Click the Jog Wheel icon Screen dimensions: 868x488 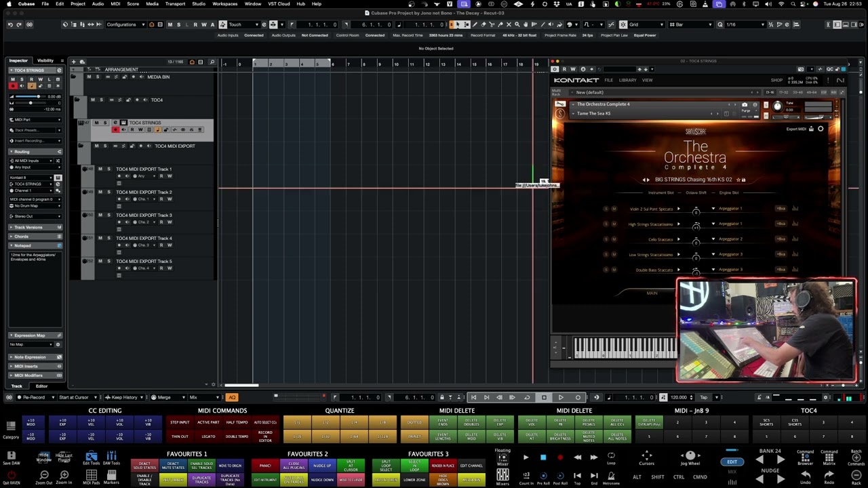[x=690, y=455]
